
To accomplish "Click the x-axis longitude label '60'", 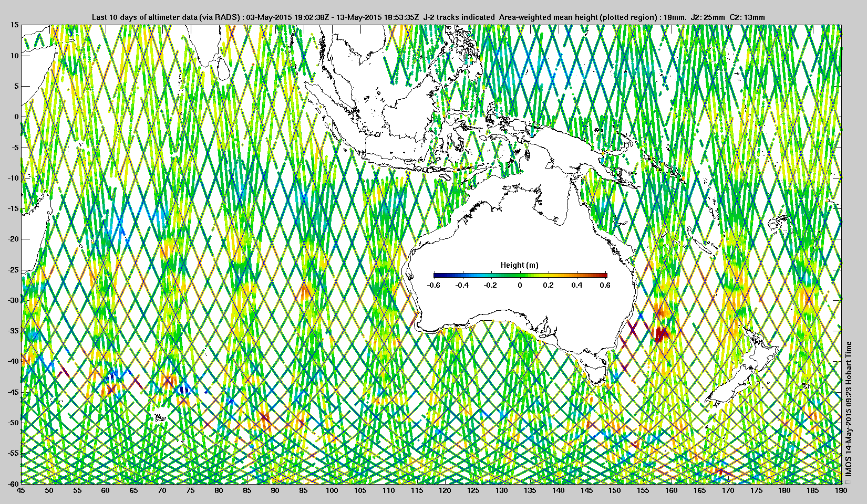I will tap(105, 490).
